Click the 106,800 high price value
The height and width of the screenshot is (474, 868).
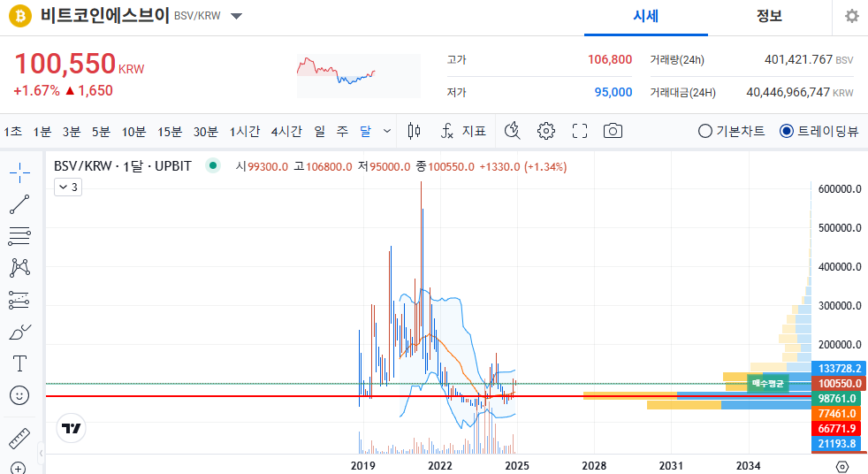coord(610,59)
